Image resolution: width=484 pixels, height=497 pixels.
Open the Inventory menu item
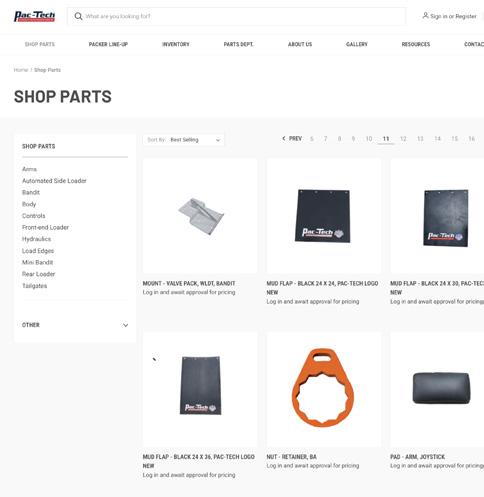tap(176, 44)
